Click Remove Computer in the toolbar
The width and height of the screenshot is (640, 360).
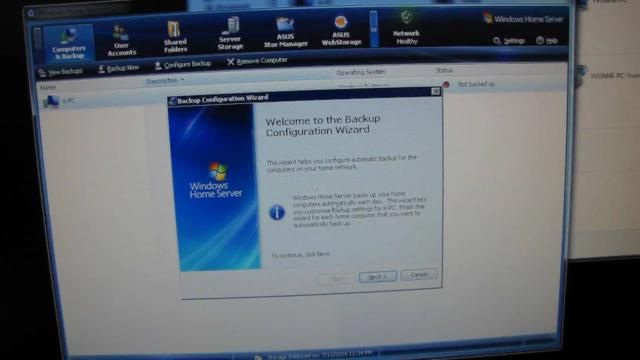[257, 61]
